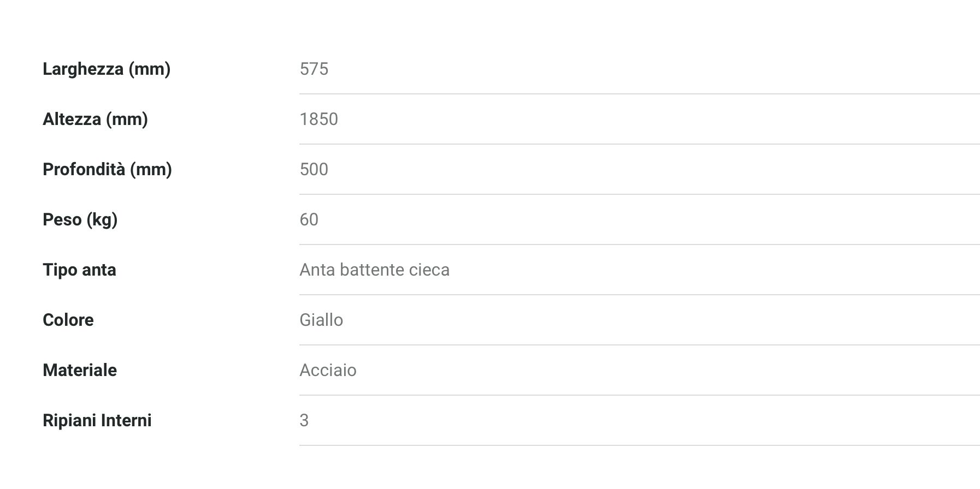
Task: Click the Materiale label
Action: pos(80,371)
